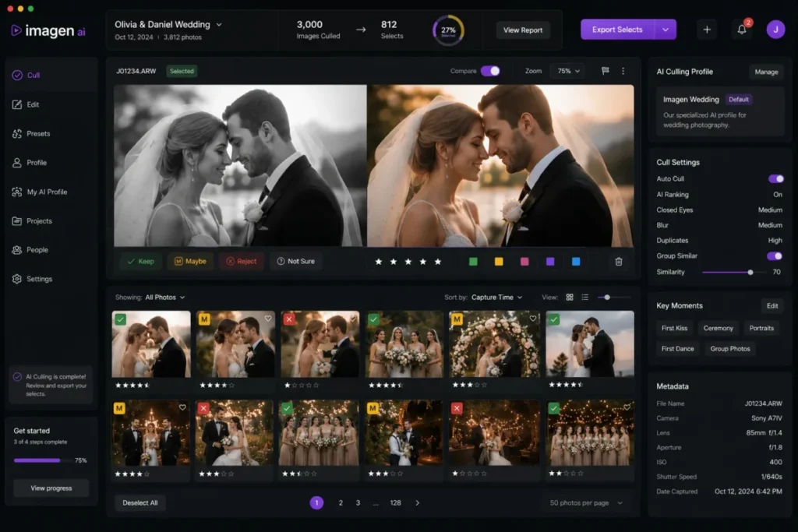Screen dimensions: 798x532
Task: Open the user avatar J menu
Action: click(x=775, y=30)
